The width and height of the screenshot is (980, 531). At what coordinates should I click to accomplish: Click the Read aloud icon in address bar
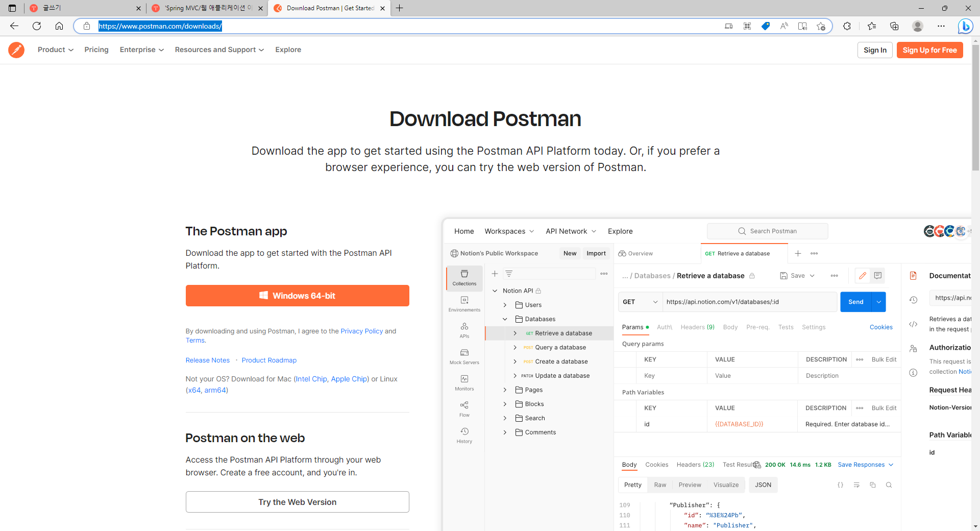click(x=784, y=26)
